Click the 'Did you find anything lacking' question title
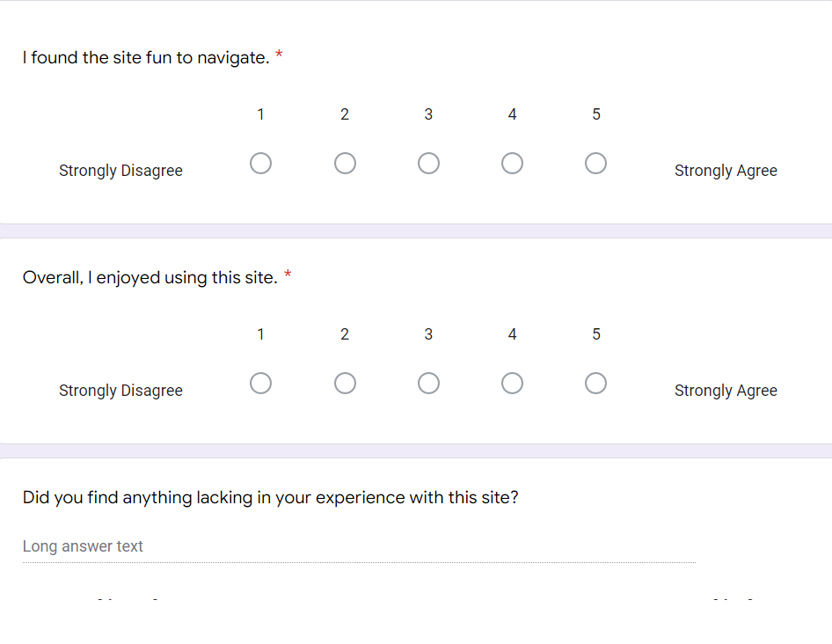832x644 pixels. click(270, 497)
